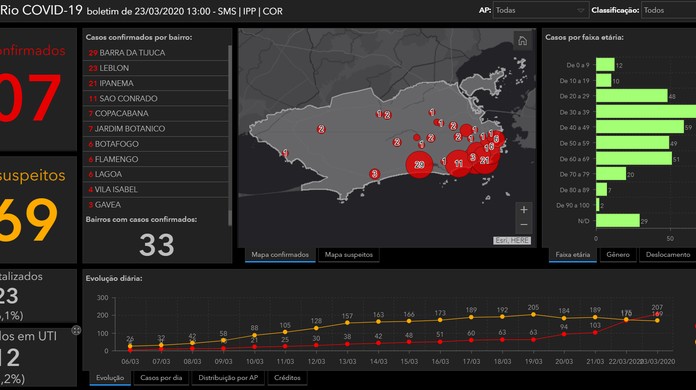
Task: Select LEBLON row in list
Action: pyautogui.click(x=155, y=68)
